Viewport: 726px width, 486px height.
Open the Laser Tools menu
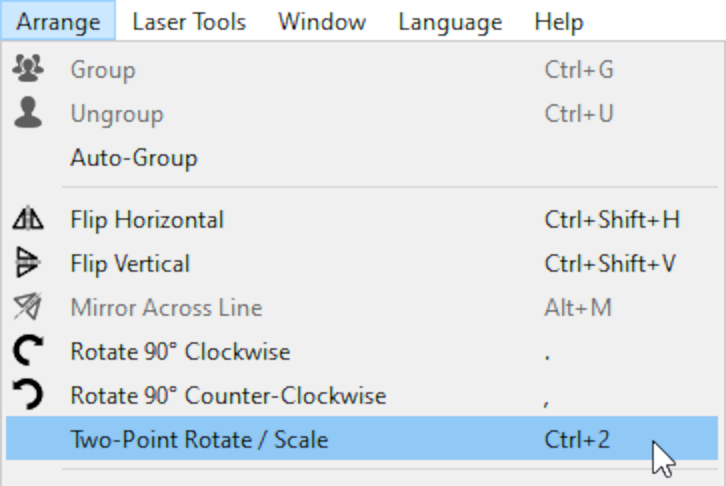tap(189, 21)
